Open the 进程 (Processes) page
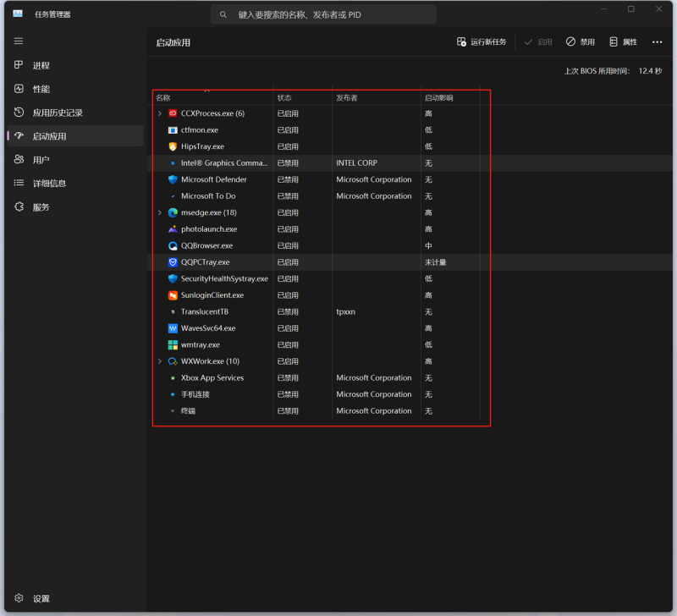677x616 pixels. coord(75,65)
